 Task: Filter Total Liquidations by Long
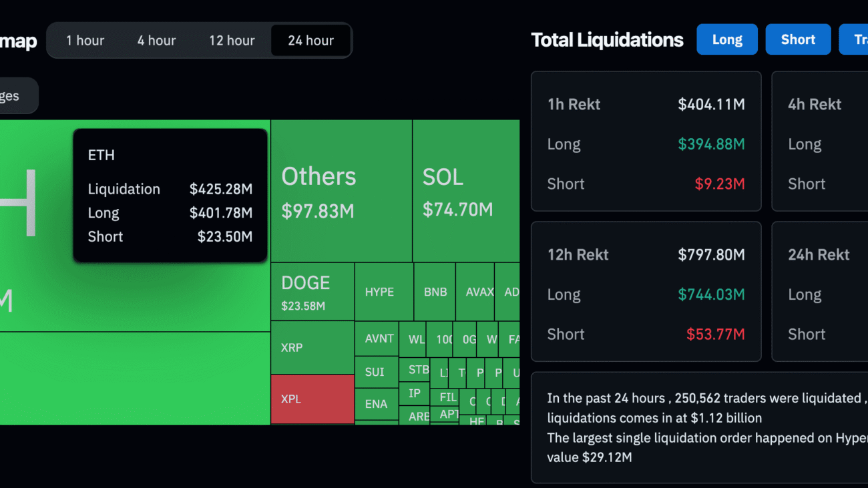(726, 39)
